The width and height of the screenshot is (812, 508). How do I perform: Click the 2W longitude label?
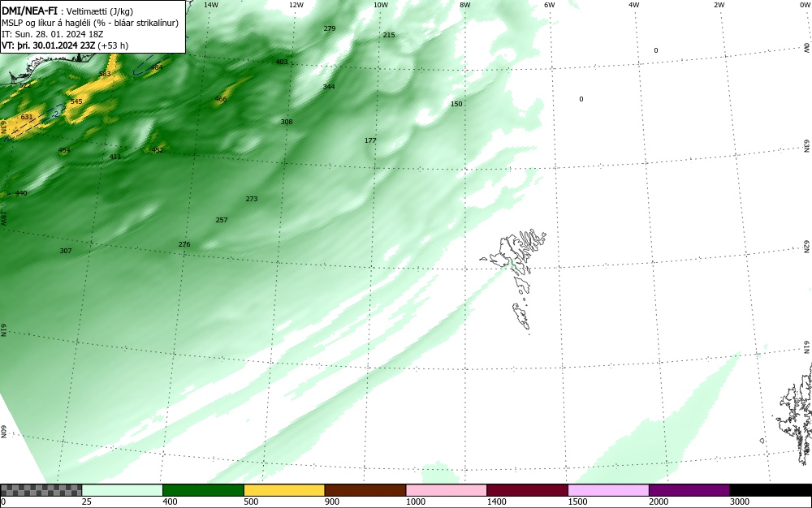click(719, 5)
